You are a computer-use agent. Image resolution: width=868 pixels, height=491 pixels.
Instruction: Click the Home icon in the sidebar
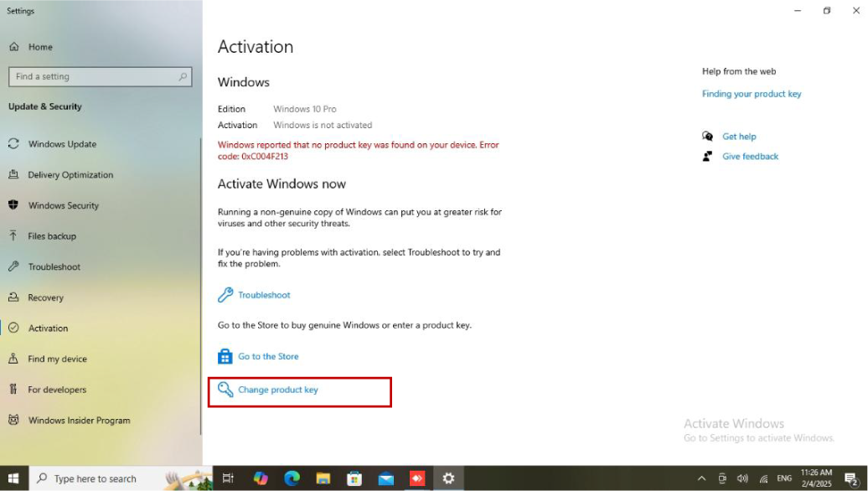[13, 47]
